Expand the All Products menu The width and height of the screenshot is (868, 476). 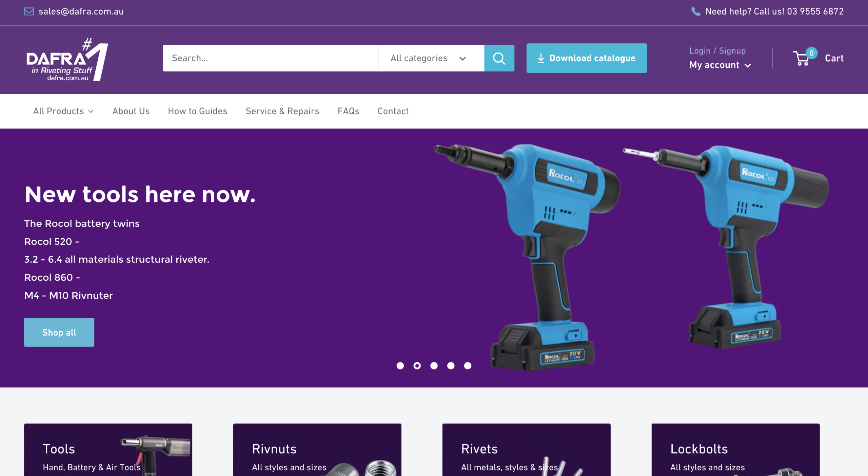tap(63, 111)
